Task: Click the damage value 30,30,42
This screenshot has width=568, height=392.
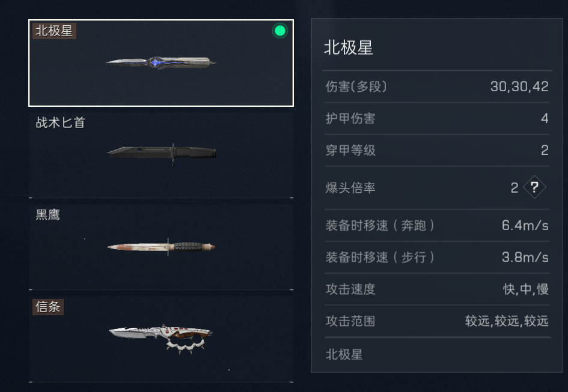Action: (519, 86)
